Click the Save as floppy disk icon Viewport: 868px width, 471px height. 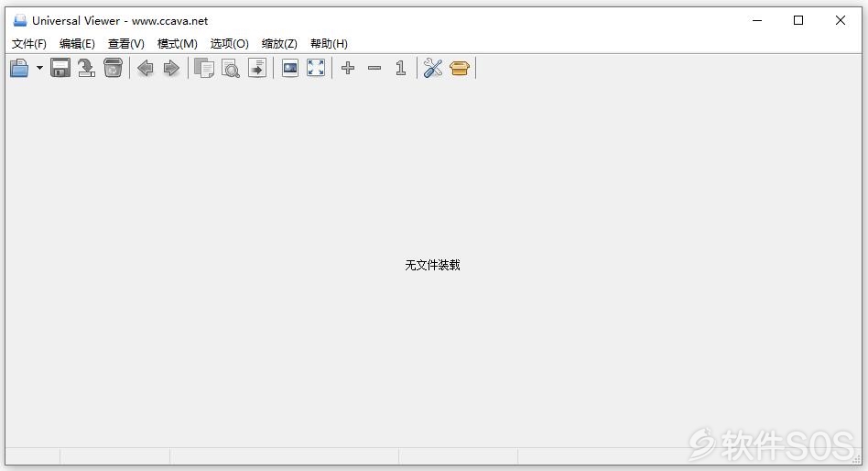tap(60, 68)
